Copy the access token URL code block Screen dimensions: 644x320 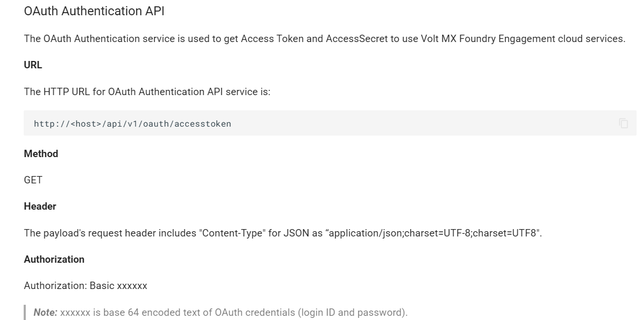pos(623,123)
